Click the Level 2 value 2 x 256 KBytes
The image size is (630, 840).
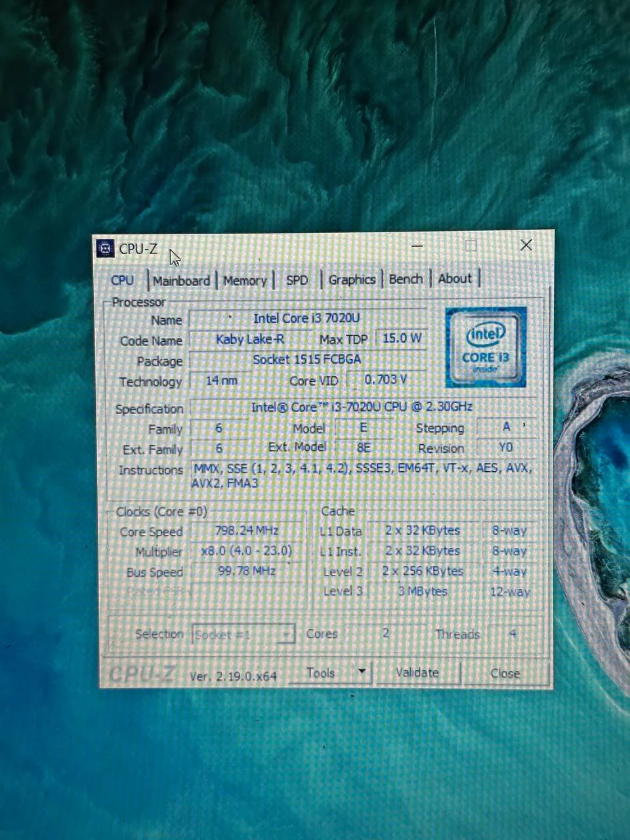pyautogui.click(x=423, y=571)
